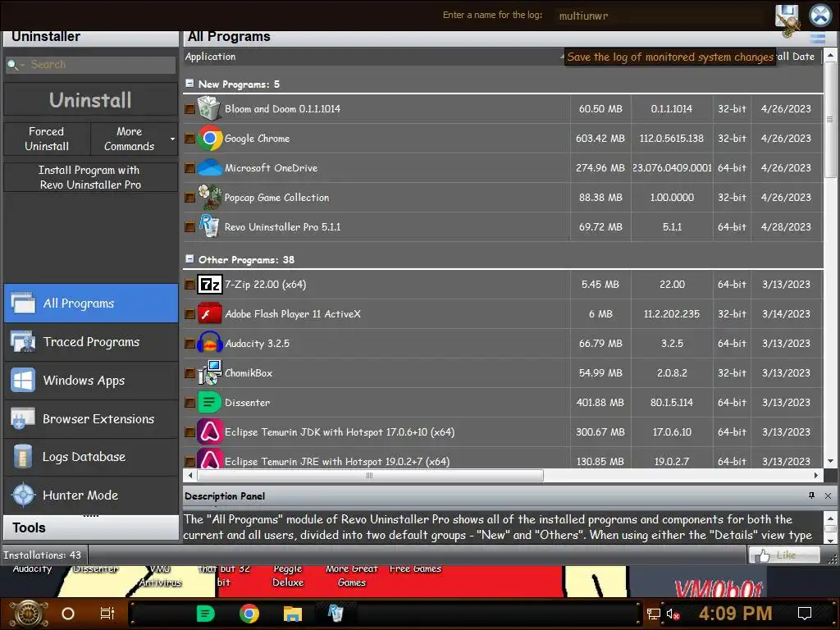Select the All Programs module

pyautogui.click(x=91, y=304)
